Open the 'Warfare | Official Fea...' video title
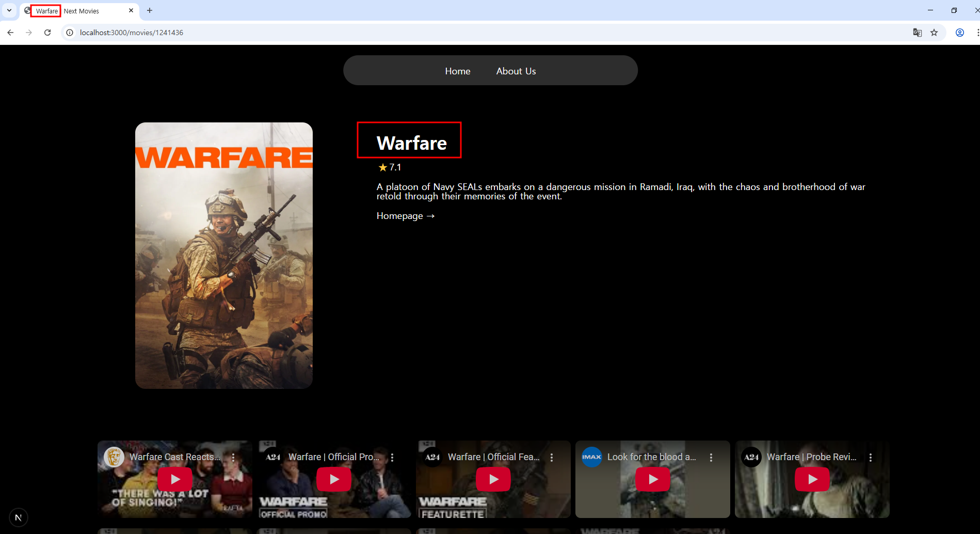The height and width of the screenshot is (534, 980). [x=494, y=457]
